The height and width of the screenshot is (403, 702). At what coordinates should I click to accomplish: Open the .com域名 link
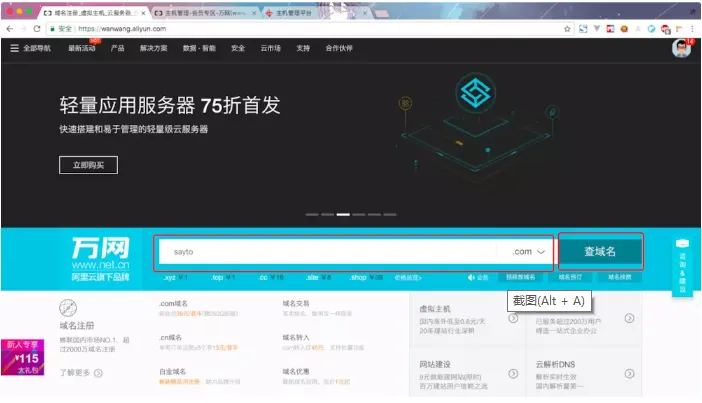pyautogui.click(x=173, y=304)
